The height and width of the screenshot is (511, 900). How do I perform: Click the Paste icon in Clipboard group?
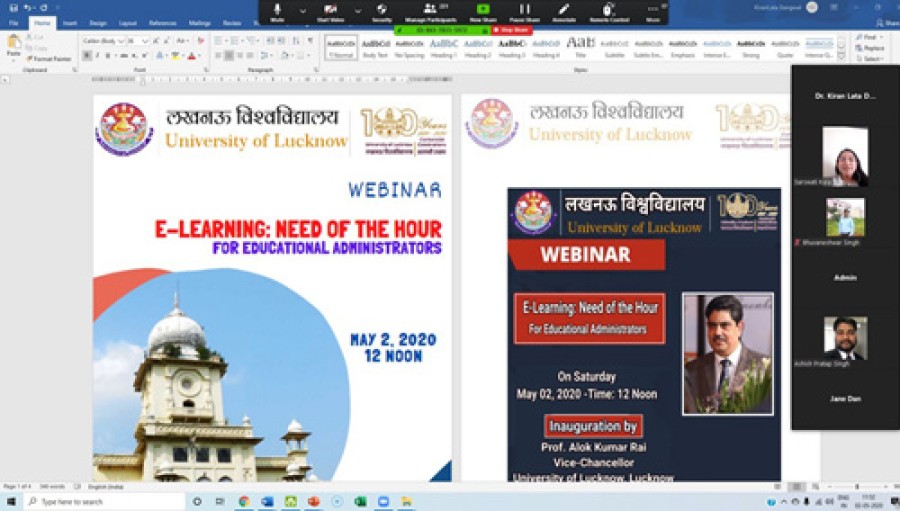(x=13, y=45)
